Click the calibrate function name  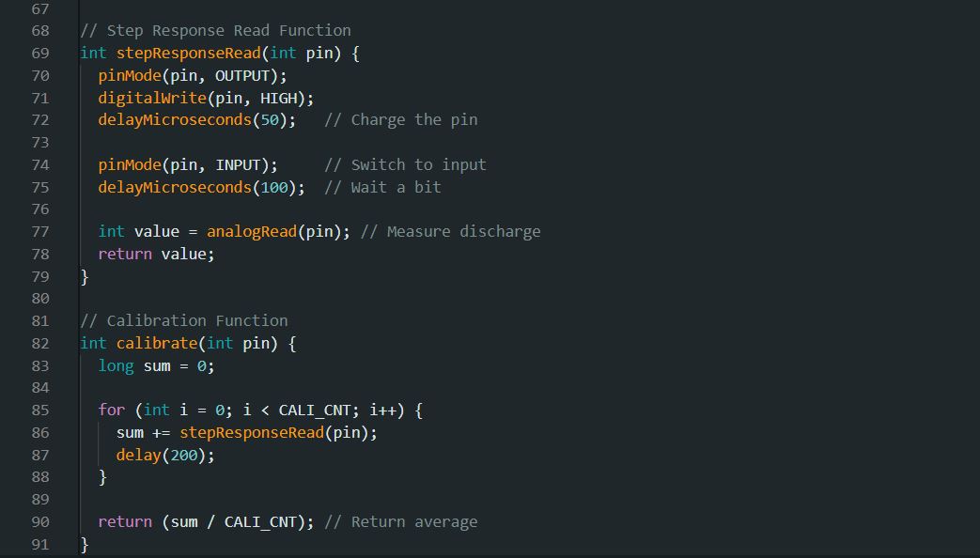coord(157,343)
